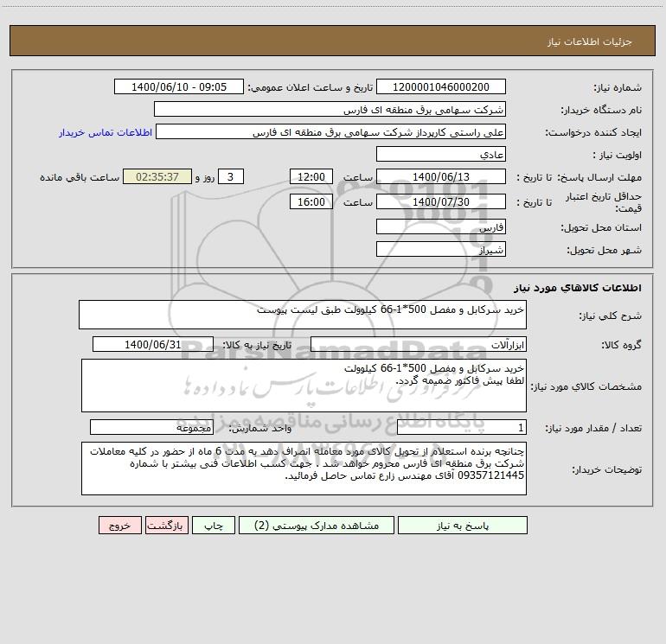The height and width of the screenshot is (644, 666).
Task: Click the label گروه کالا:
Action: 621,345
